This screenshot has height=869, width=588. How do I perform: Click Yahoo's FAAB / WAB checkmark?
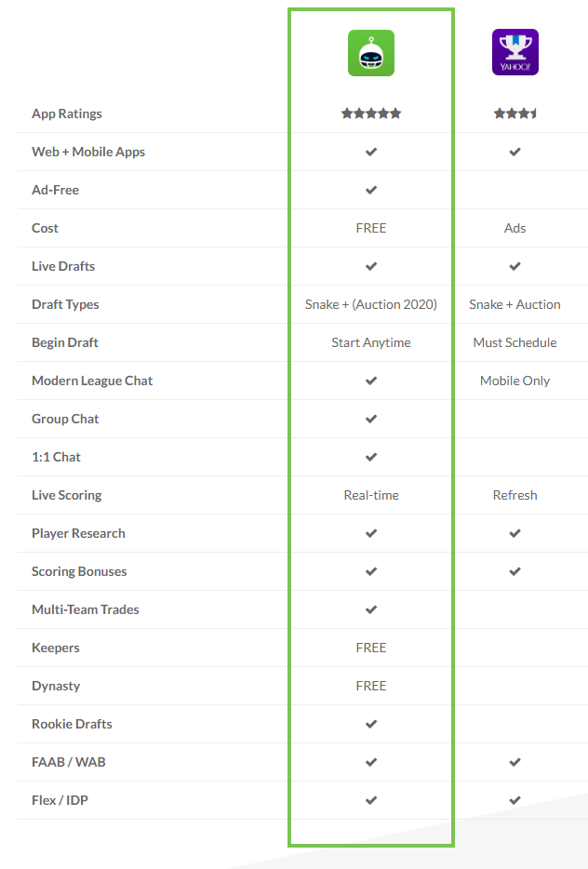[x=514, y=762]
